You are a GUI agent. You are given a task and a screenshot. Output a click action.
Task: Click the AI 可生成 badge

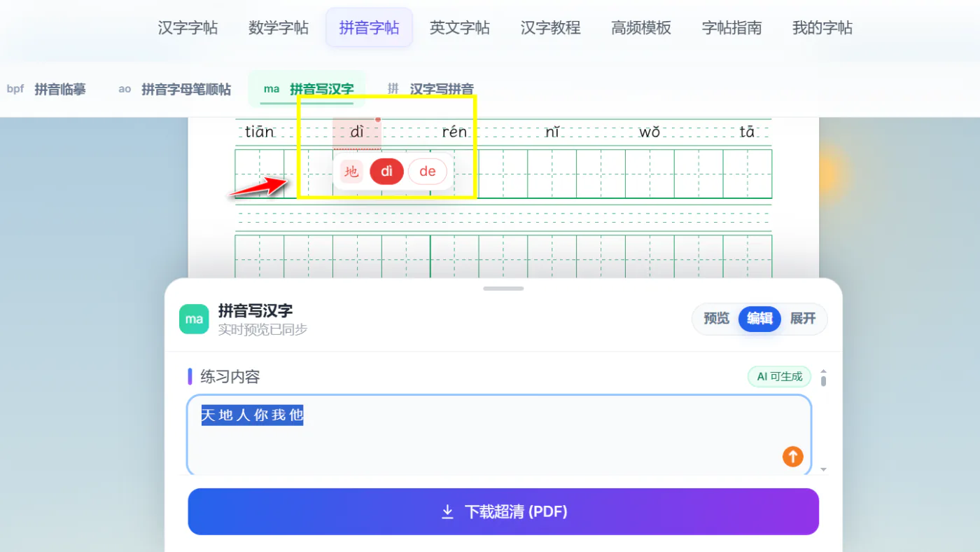779,377
